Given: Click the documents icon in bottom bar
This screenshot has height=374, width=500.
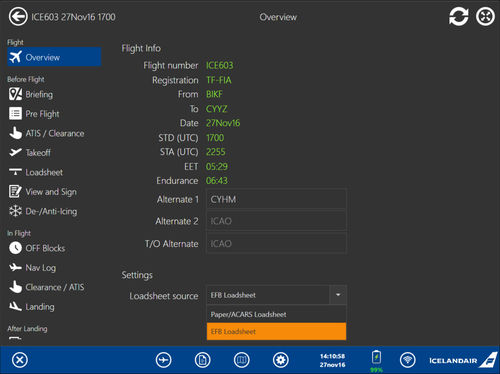Looking at the screenshot, I should click(202, 360).
